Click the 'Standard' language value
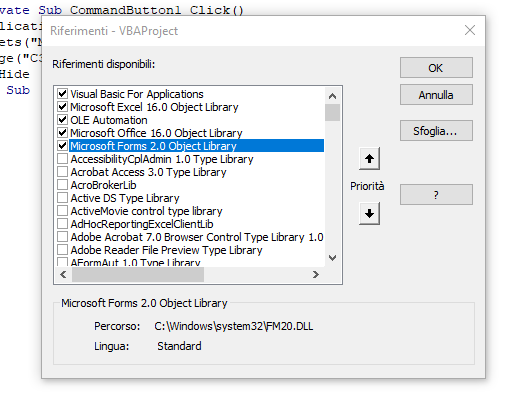The image size is (520, 399). tap(179, 346)
